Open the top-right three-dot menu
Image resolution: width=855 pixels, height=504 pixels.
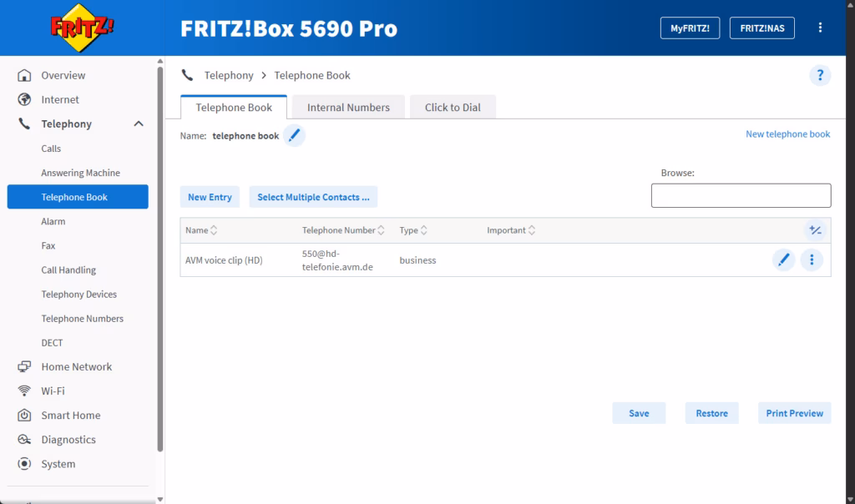click(x=820, y=28)
